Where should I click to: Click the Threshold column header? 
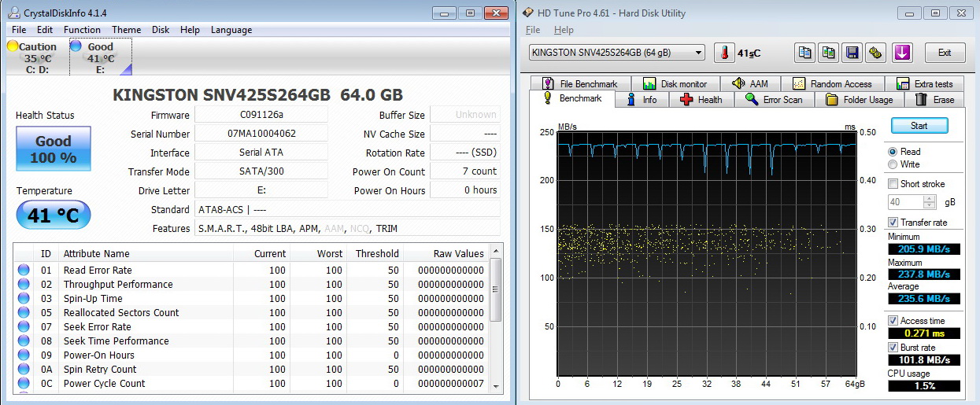377,253
